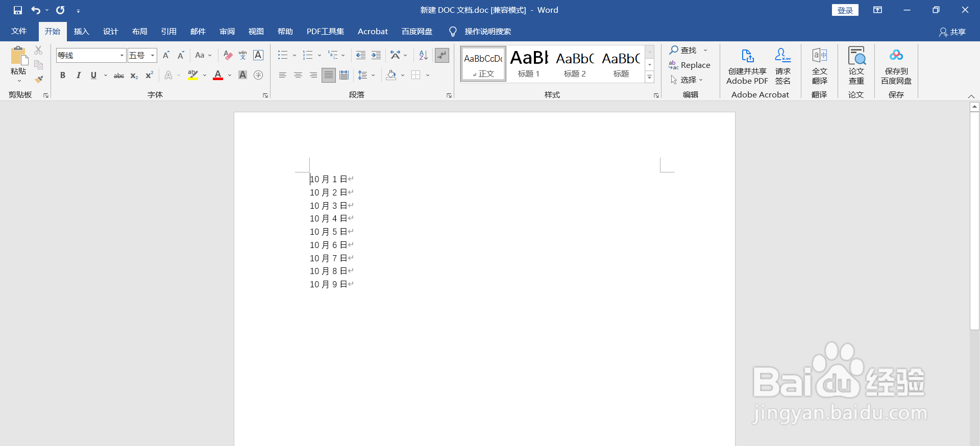Image resolution: width=980 pixels, height=446 pixels.
Task: Click the Redo/Repeat icon in the title bar
Action: 60,10
